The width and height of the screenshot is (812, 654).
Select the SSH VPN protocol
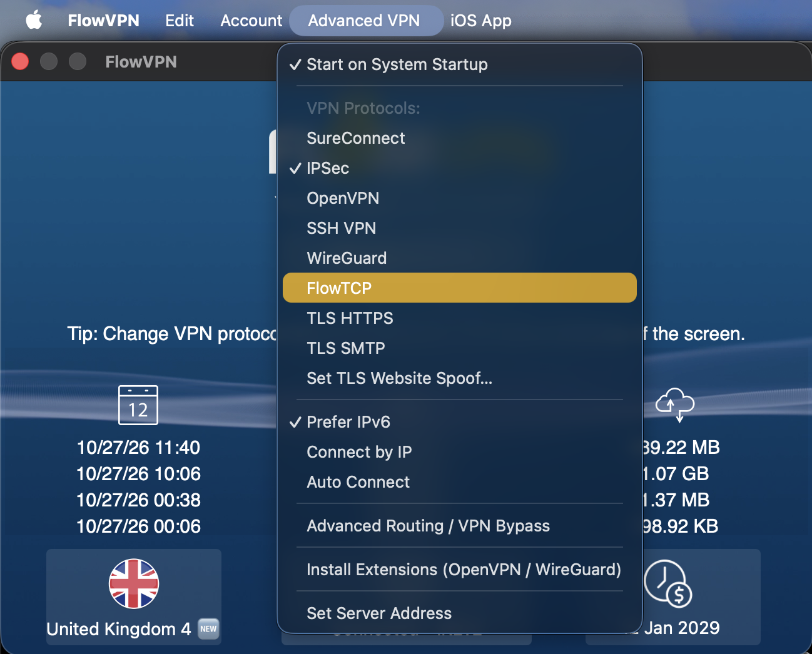coord(460,228)
